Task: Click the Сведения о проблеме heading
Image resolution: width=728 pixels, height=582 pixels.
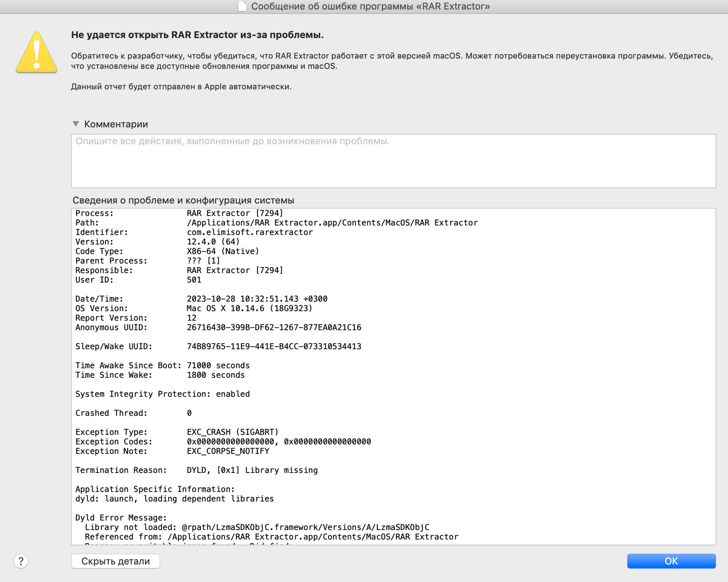Action: (x=183, y=200)
